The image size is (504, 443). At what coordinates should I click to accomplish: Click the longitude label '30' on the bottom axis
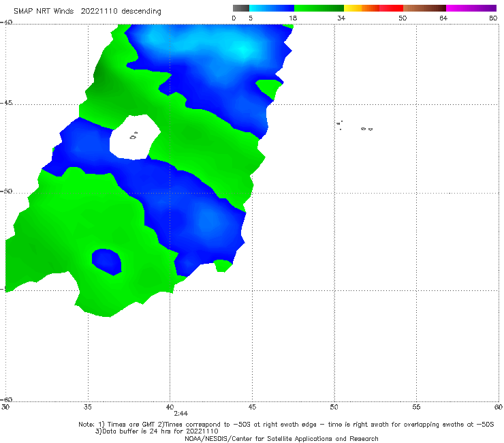(x=5, y=407)
